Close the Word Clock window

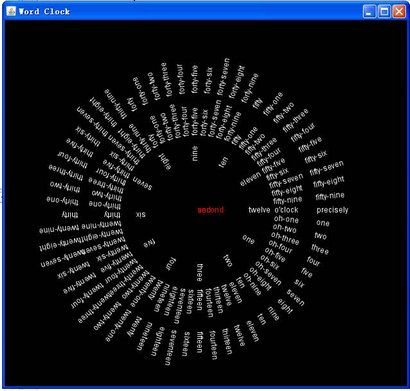399,12
